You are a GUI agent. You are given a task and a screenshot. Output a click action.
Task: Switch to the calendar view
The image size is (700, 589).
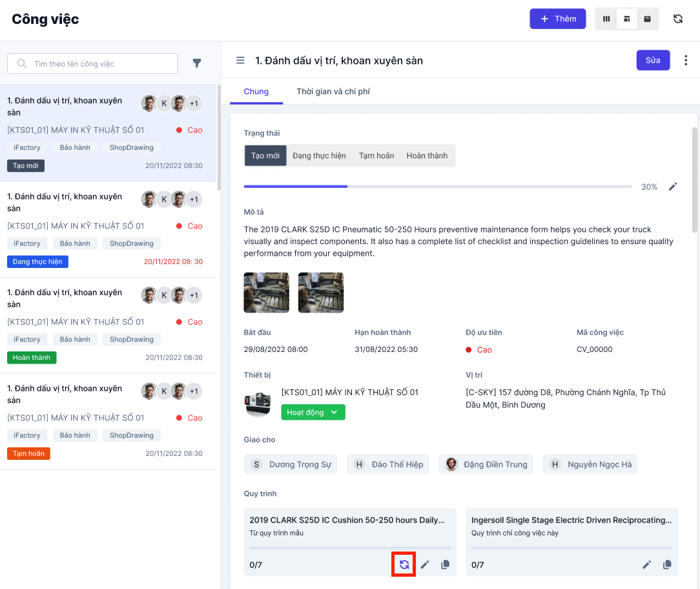point(647,19)
